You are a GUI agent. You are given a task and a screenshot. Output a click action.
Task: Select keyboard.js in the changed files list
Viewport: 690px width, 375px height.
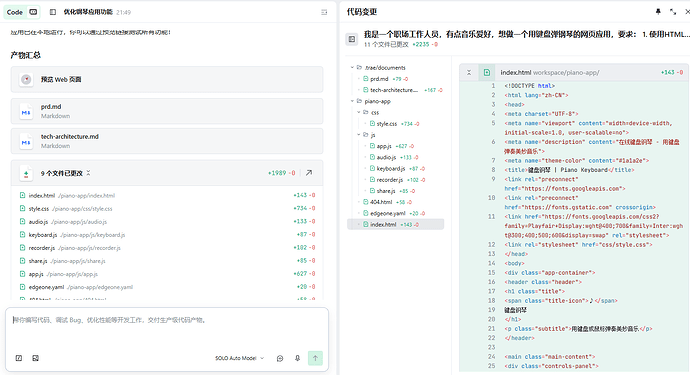click(x=167, y=235)
